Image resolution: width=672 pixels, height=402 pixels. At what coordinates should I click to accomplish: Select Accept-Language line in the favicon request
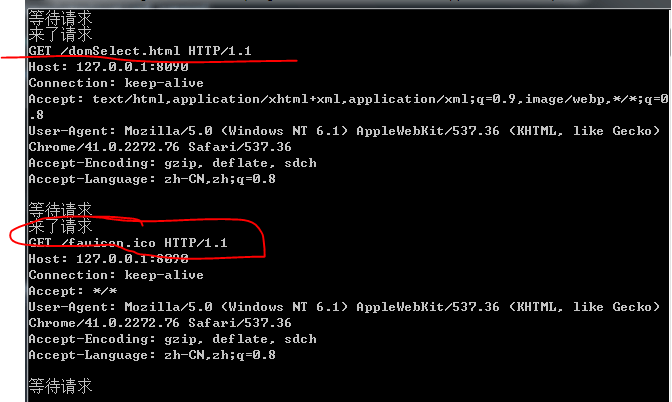(x=152, y=355)
